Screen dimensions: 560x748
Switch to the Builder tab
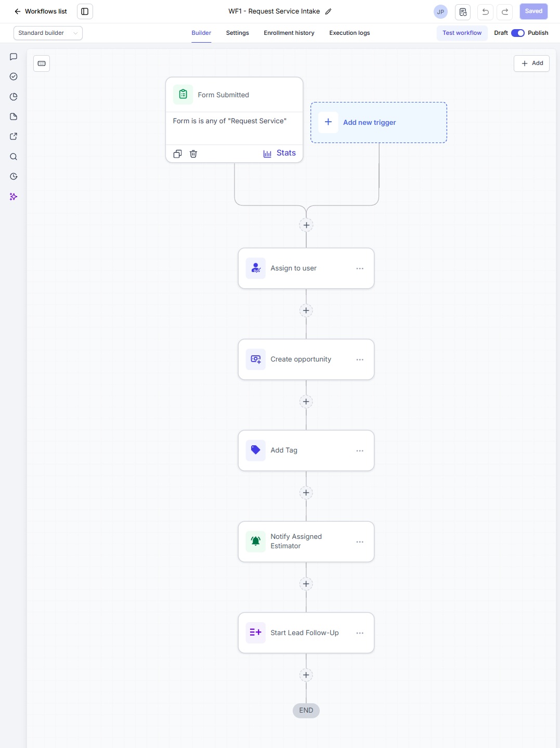(201, 33)
